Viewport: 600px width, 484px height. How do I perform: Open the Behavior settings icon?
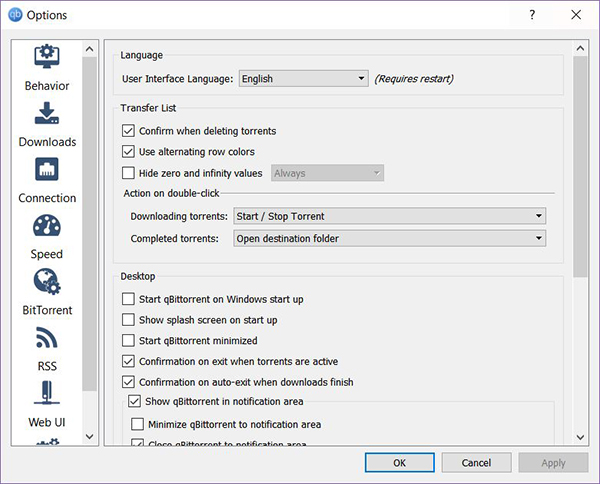click(47, 56)
